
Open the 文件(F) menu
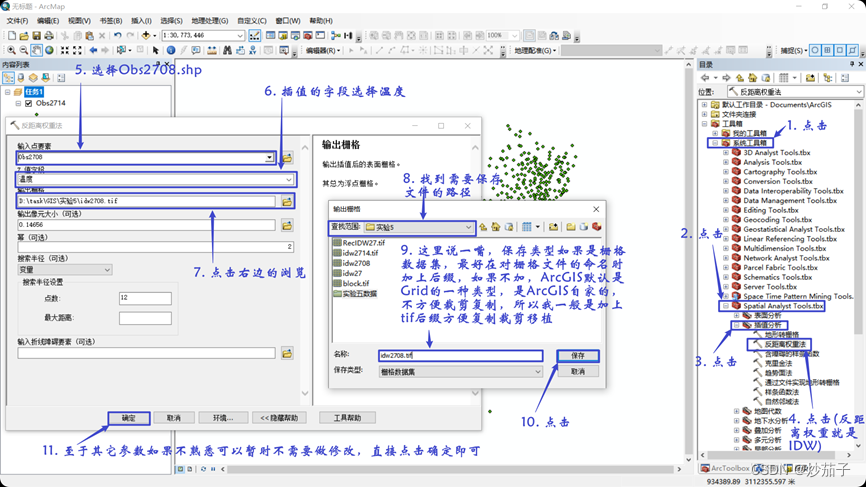tap(17, 20)
